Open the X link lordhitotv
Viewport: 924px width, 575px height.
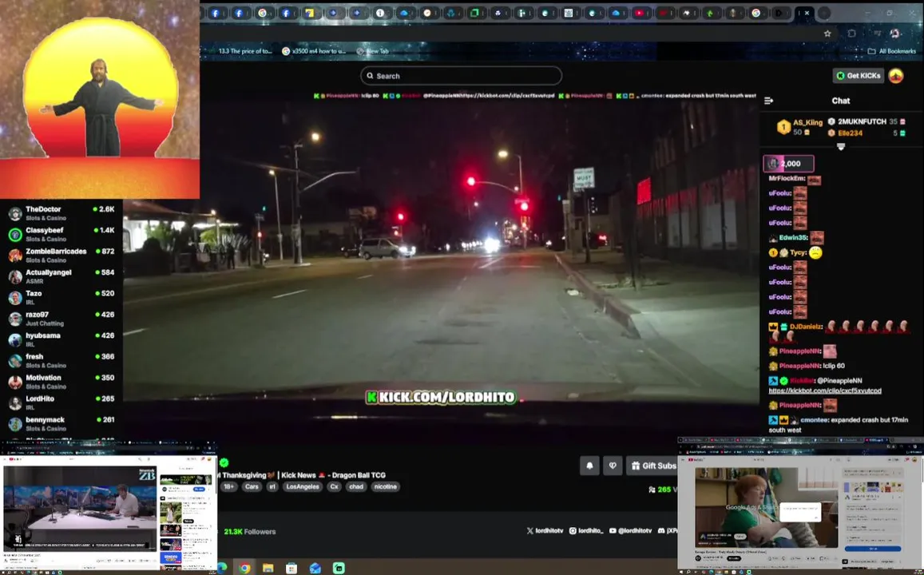click(545, 531)
